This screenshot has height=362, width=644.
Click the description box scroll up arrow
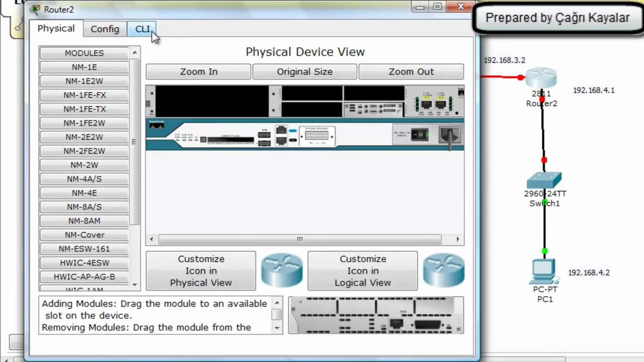pos(277,303)
